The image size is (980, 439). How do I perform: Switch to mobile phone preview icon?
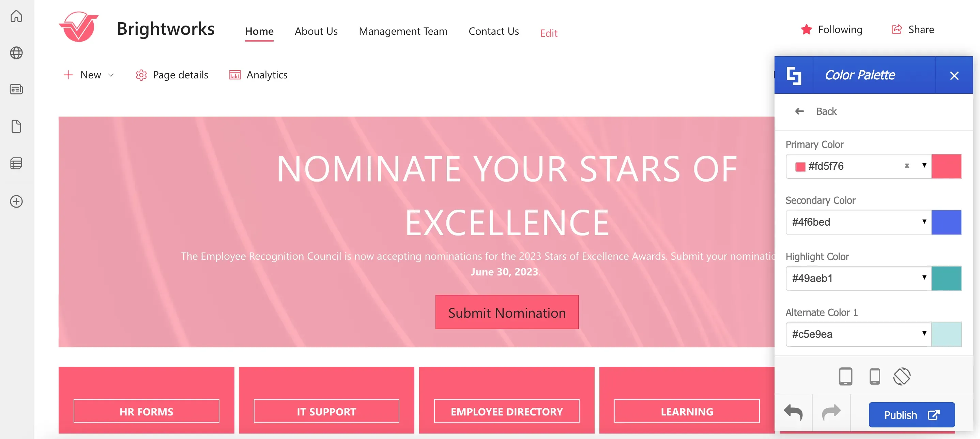click(x=875, y=377)
